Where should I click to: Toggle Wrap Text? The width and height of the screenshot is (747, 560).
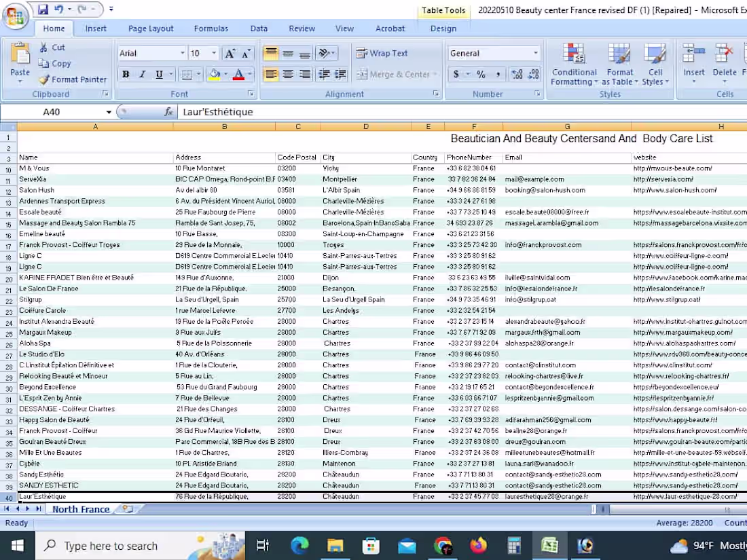point(382,54)
